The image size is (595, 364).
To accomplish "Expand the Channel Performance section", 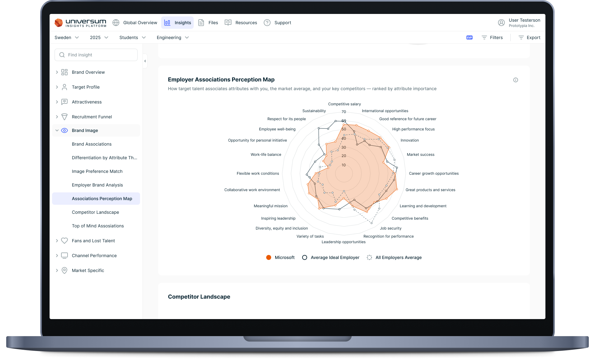I will [57, 256].
